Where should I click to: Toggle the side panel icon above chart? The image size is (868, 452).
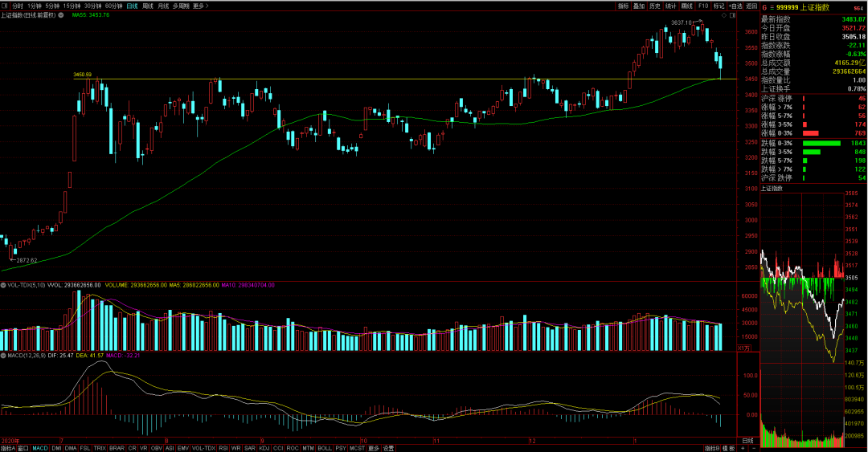(x=732, y=15)
